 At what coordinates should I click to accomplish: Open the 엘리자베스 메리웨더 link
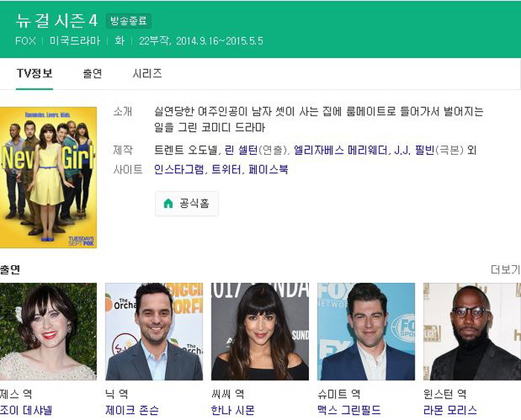(x=339, y=150)
